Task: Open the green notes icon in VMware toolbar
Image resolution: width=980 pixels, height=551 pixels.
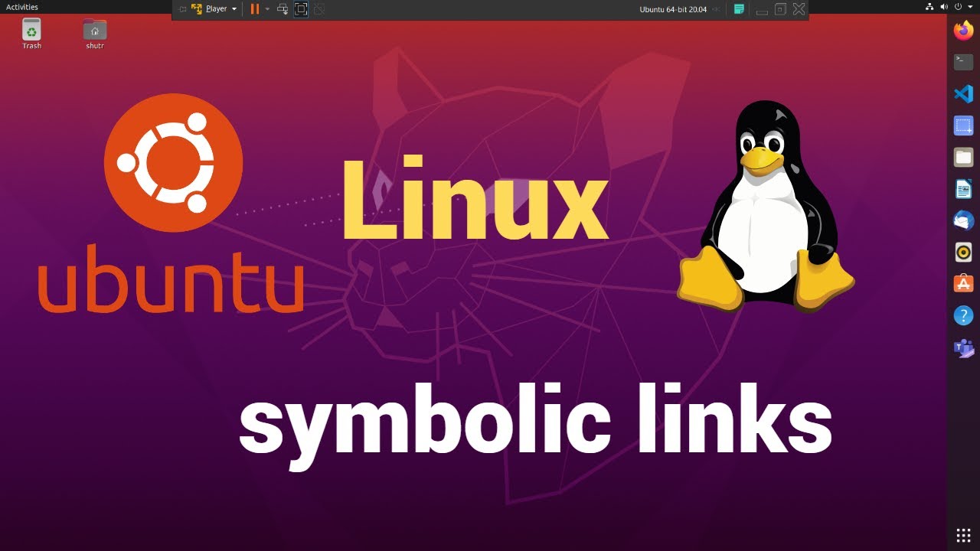Action: pos(739,9)
